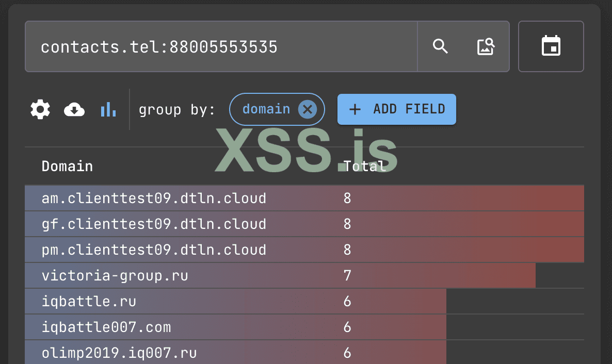Open the iqbattle.ru domain row
This screenshot has height=364, width=612.
89,302
